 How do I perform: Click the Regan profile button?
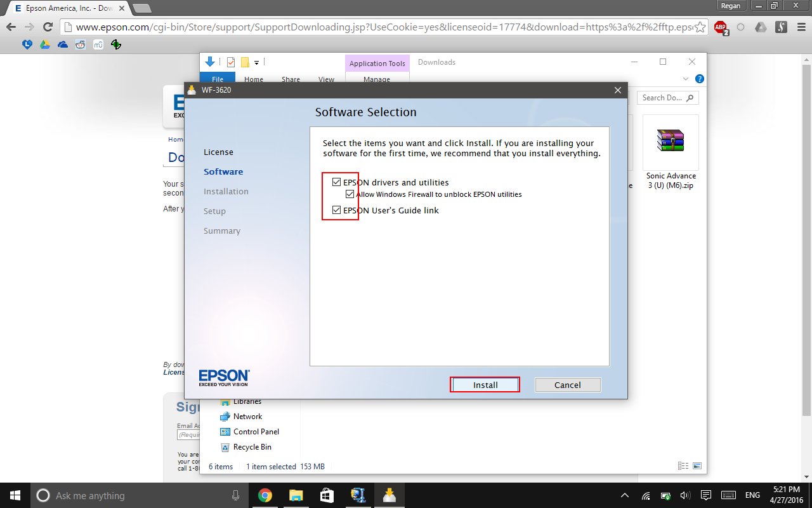pos(731,5)
